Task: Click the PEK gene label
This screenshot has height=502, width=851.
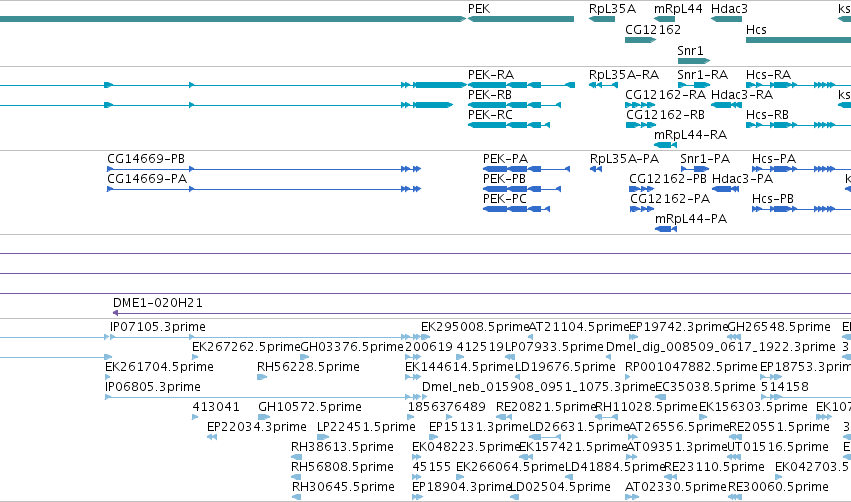Action: [479, 9]
